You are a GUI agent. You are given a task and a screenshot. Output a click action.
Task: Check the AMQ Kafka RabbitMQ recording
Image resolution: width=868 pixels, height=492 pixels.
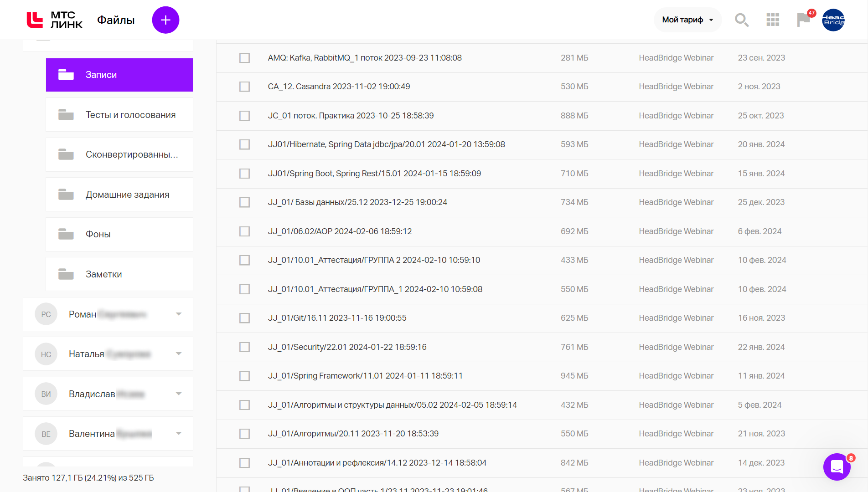pos(245,58)
